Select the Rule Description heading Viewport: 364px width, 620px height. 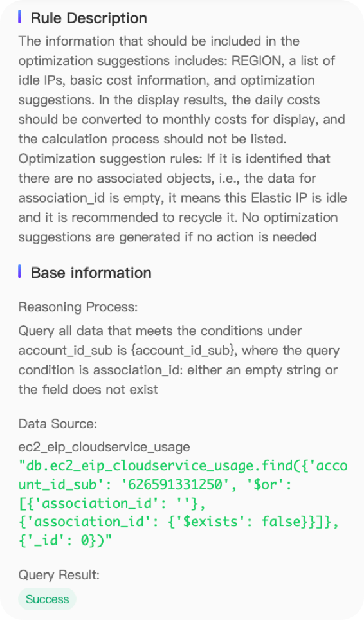(89, 18)
